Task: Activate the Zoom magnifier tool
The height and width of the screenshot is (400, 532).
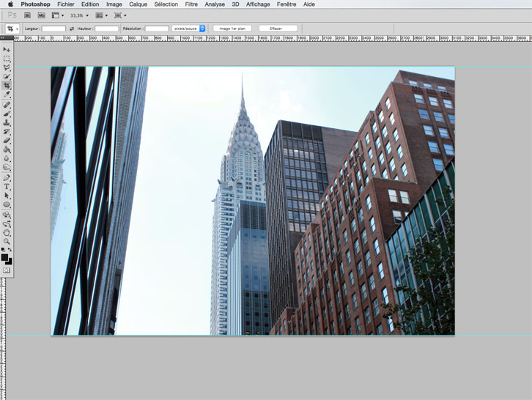Action: [7, 241]
